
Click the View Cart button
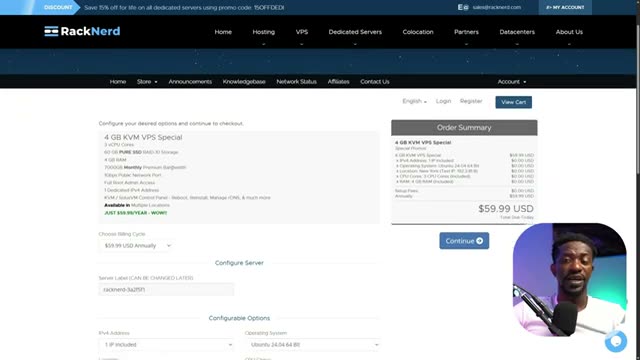[513, 102]
